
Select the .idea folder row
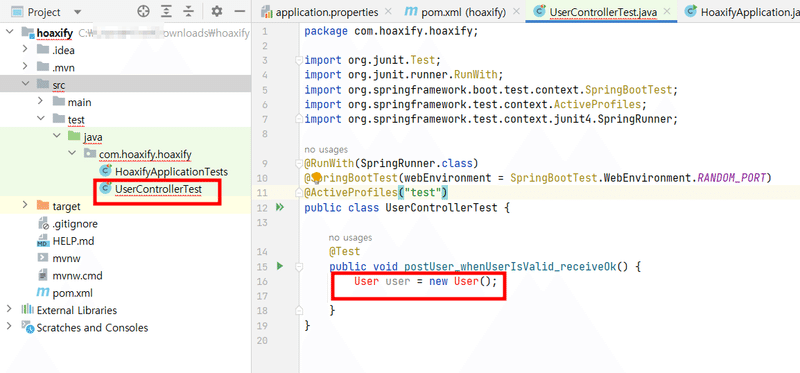pyautogui.click(x=125, y=50)
